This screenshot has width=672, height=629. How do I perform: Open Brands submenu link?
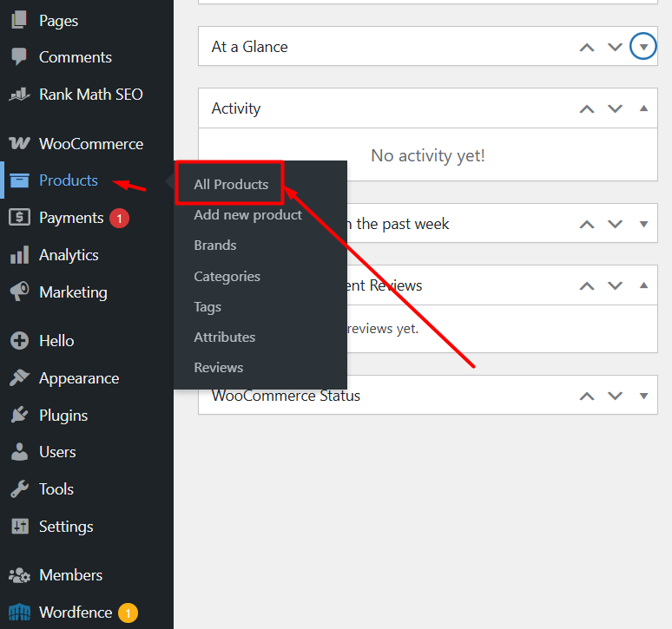pyautogui.click(x=215, y=246)
